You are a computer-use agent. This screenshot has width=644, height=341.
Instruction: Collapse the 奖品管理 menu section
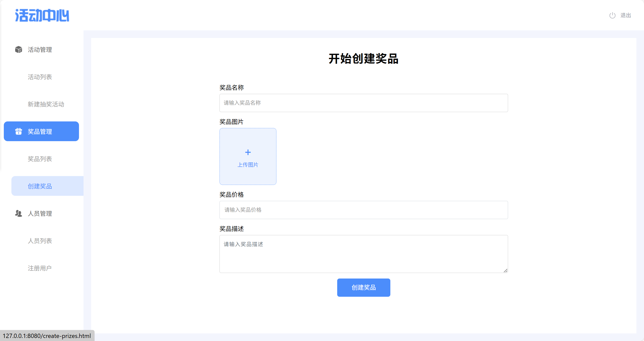pos(40,132)
